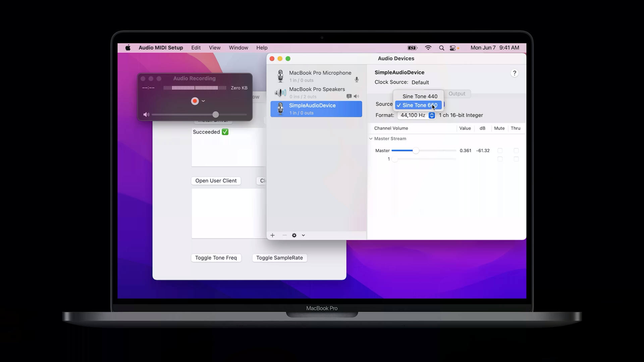Click the empty text box below Open User Client
The width and height of the screenshot is (644, 362).
[x=229, y=213]
